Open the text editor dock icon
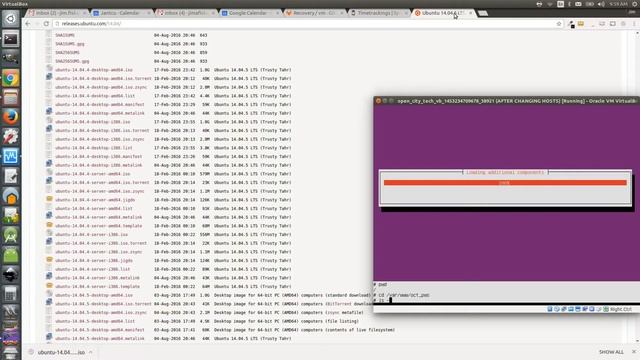Image resolution: width=640 pixels, height=360 pixels. [x=11, y=176]
